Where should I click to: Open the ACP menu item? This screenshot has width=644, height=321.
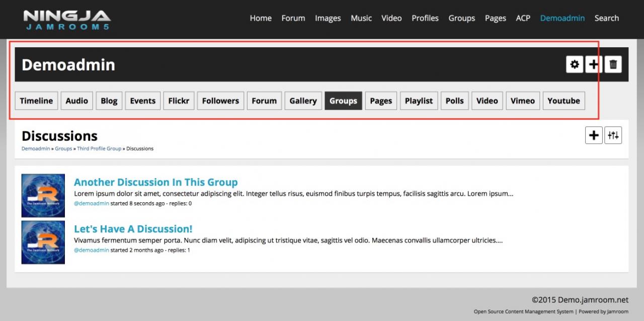(523, 18)
